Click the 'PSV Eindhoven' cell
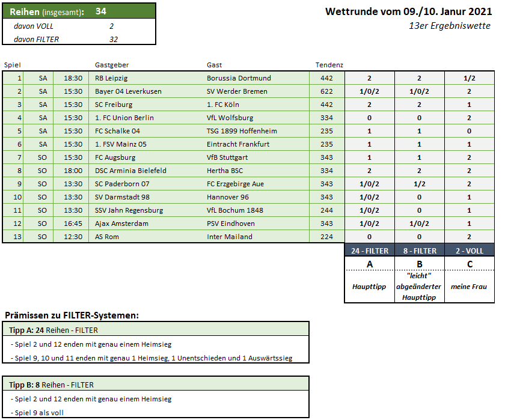The height and width of the screenshot is (420, 508). point(231,224)
